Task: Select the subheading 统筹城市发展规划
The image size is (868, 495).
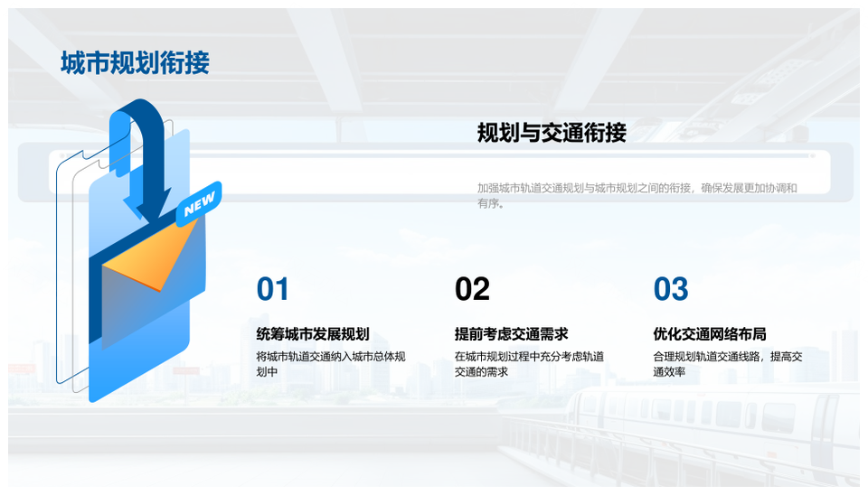Action: click(x=313, y=333)
